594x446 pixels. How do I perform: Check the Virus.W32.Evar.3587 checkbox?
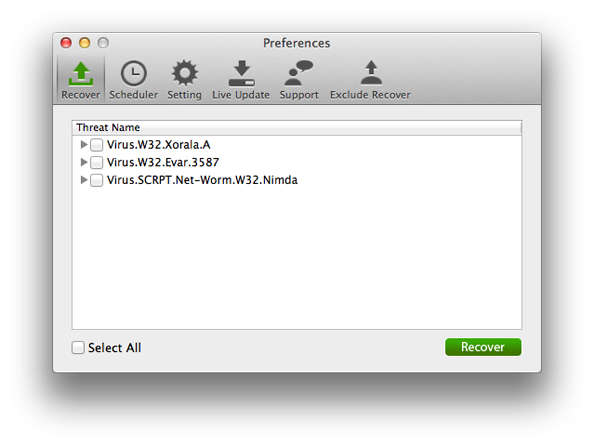pyautogui.click(x=96, y=163)
